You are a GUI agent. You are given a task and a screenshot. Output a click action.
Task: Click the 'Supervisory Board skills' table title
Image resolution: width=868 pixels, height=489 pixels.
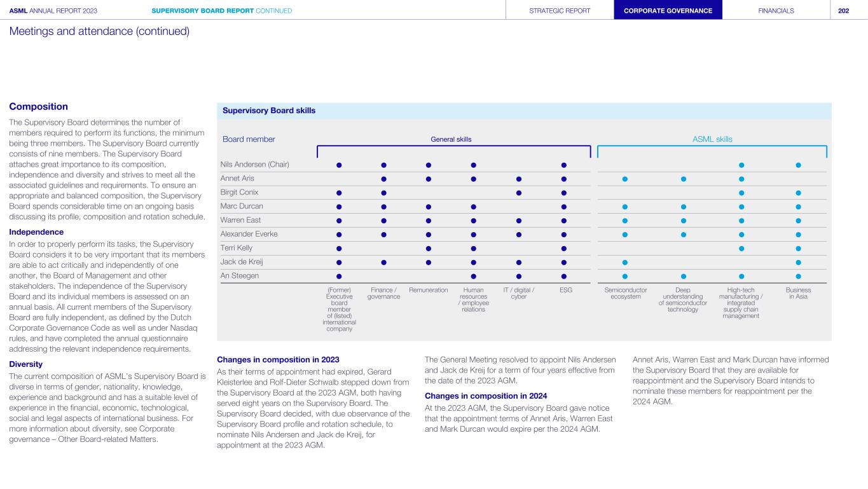(269, 111)
